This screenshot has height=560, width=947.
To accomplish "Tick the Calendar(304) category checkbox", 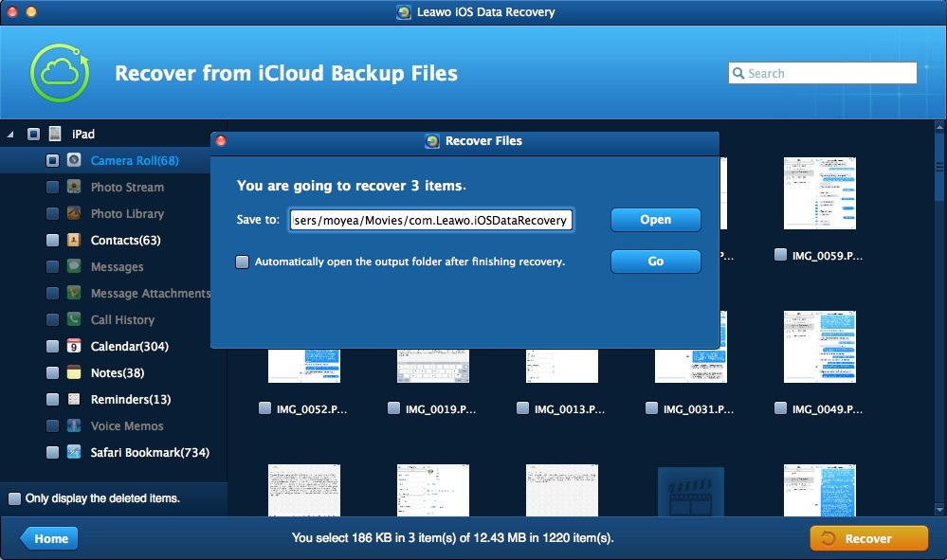I will click(53, 347).
